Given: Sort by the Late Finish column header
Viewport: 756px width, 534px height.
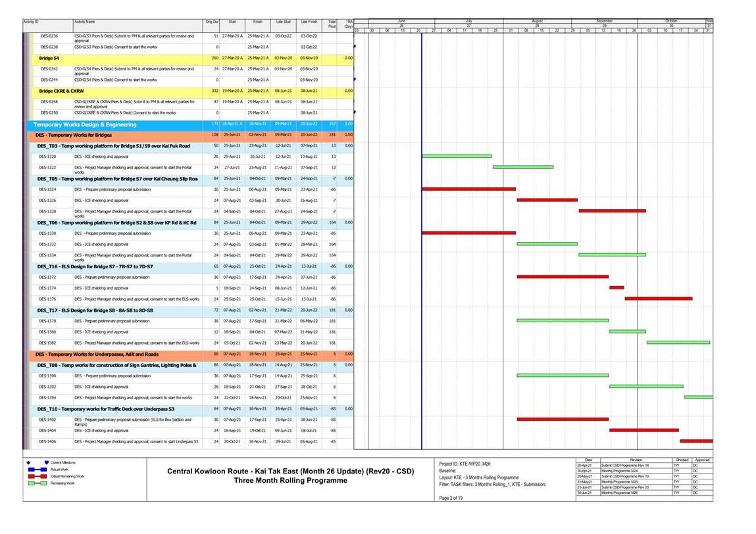Looking at the screenshot, I should pyautogui.click(x=309, y=22).
